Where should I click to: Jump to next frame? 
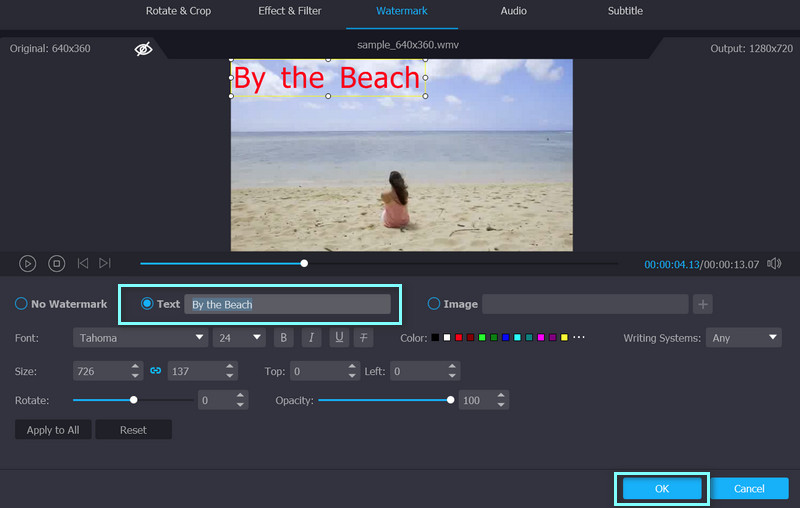point(105,263)
